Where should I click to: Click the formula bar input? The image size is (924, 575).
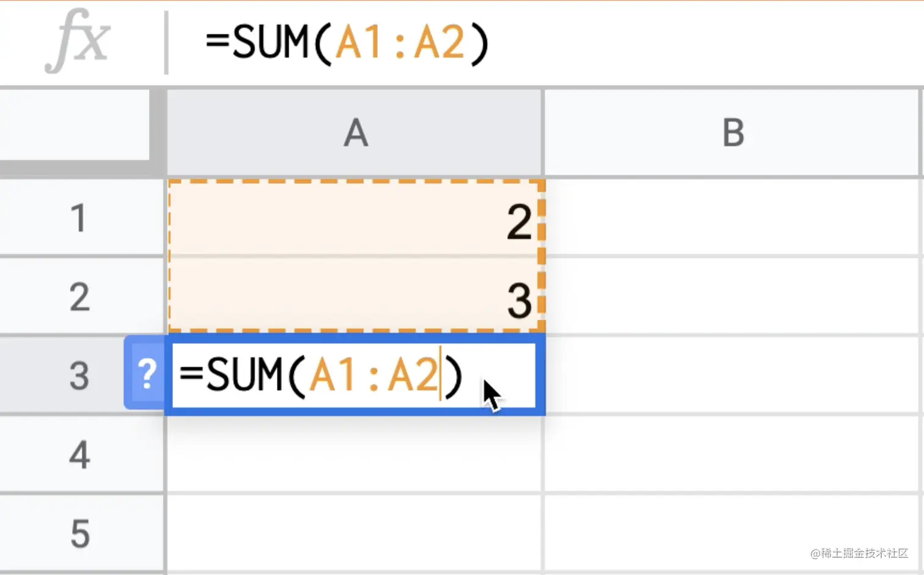click(x=544, y=43)
